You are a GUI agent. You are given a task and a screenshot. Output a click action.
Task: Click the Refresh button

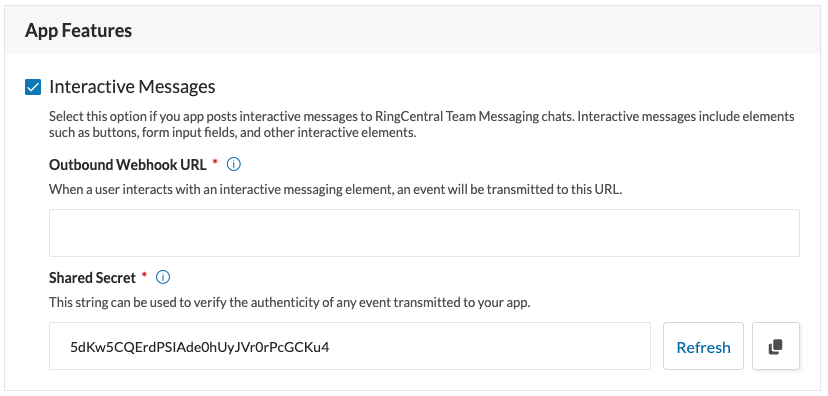703,346
